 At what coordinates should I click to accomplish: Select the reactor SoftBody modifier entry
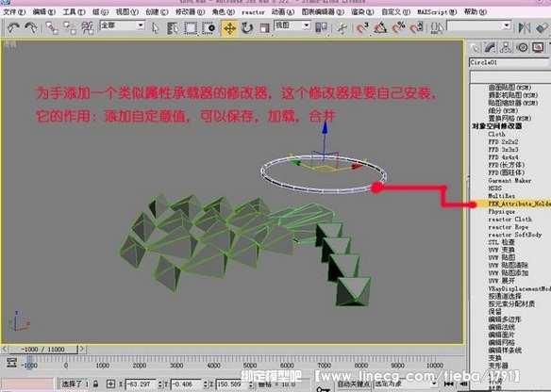coord(515,235)
